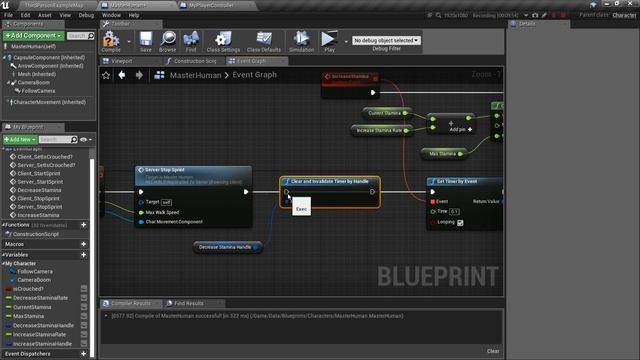Click the graph grid icon beside MasterHuman
Screen dimensions: 640x360
159,75
